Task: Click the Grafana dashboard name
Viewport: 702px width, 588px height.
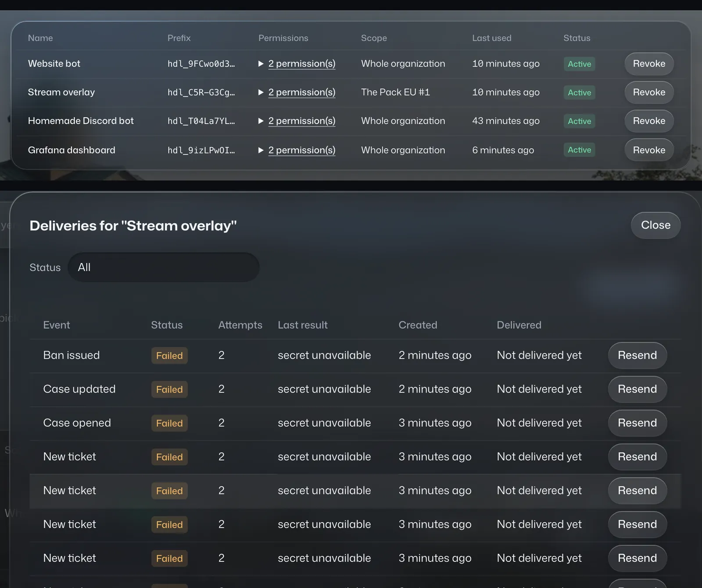Action: pos(72,150)
